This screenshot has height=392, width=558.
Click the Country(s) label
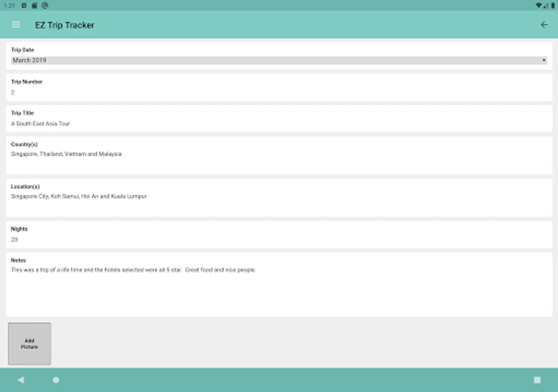(24, 145)
